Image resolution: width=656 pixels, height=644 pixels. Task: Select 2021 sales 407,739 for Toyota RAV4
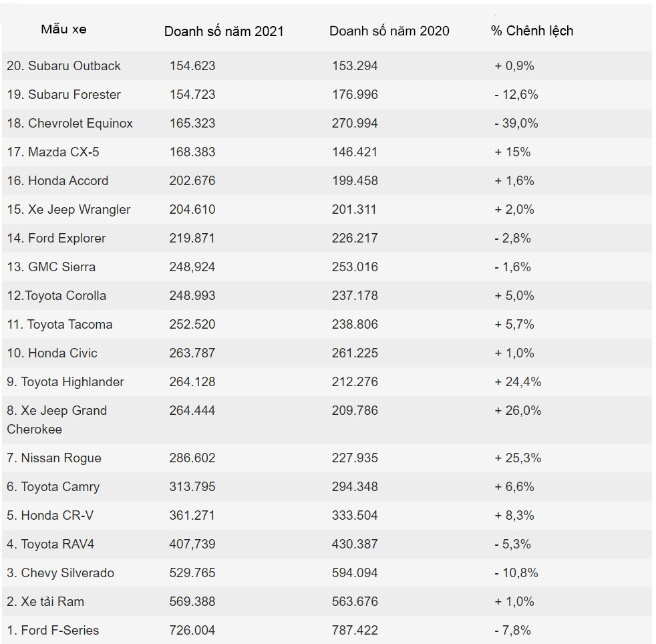click(192, 544)
